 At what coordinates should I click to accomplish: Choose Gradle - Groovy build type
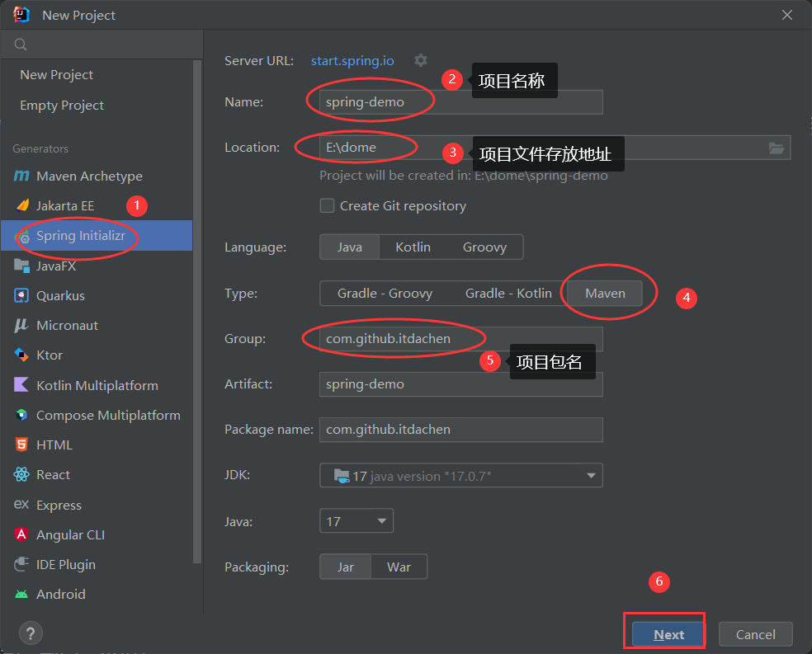(385, 294)
